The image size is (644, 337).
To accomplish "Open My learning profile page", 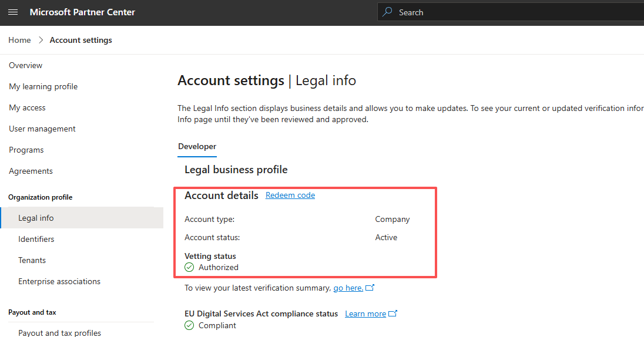I will (x=43, y=87).
